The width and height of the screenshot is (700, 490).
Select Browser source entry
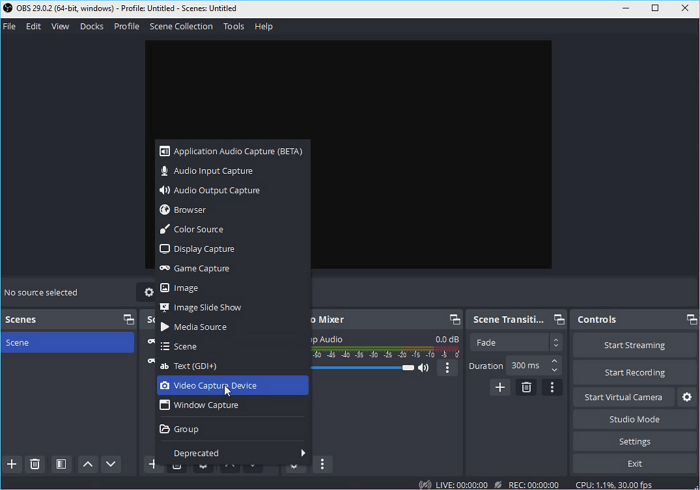tap(233, 210)
